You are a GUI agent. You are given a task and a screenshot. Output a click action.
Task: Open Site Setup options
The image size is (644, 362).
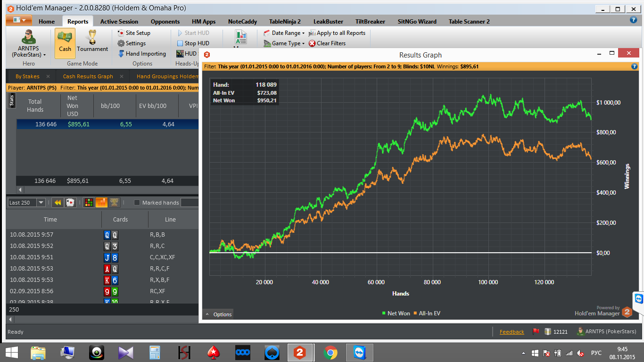point(134,33)
